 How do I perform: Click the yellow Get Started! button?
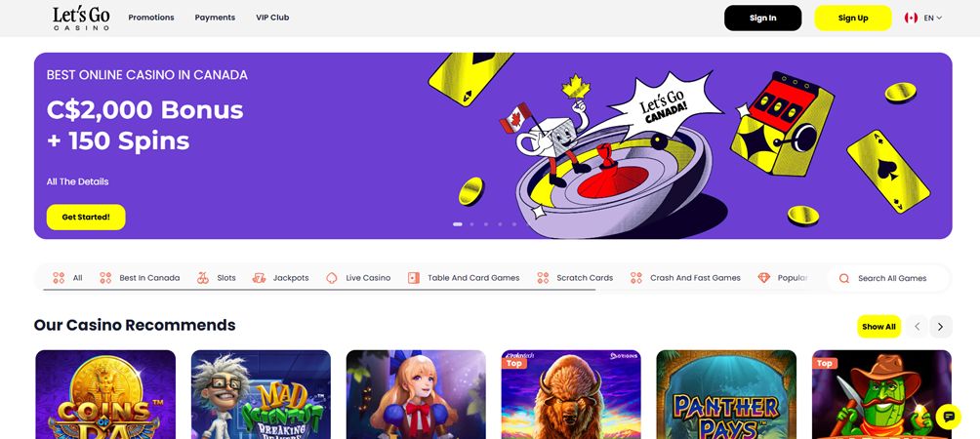pyautogui.click(x=86, y=218)
